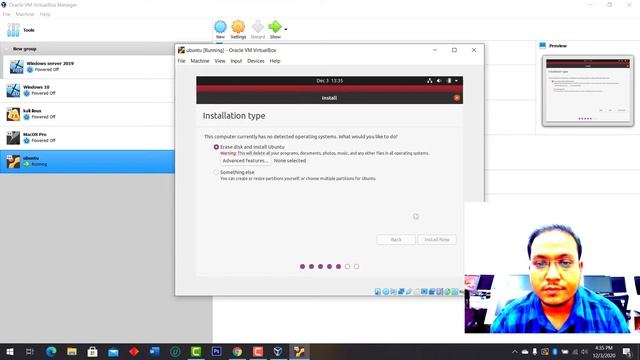Click display status icon in VM status bar

(x=424, y=291)
